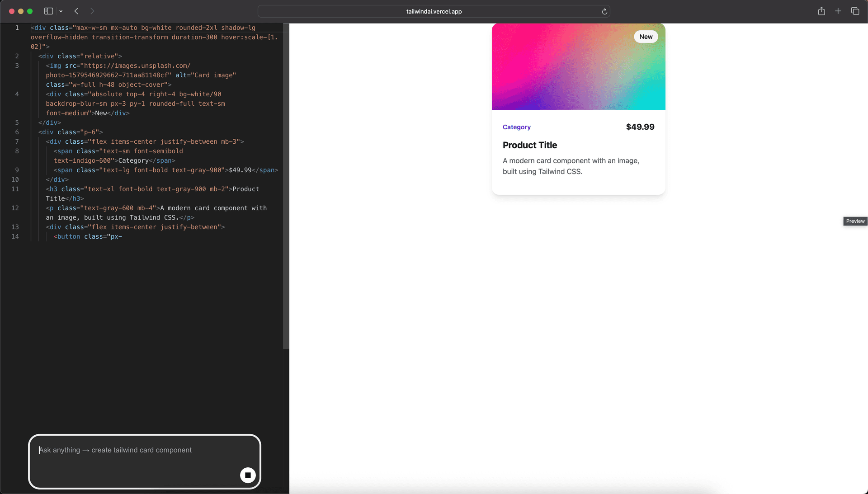This screenshot has width=868, height=494.
Task: Open the Share menu icon
Action: pyautogui.click(x=821, y=11)
